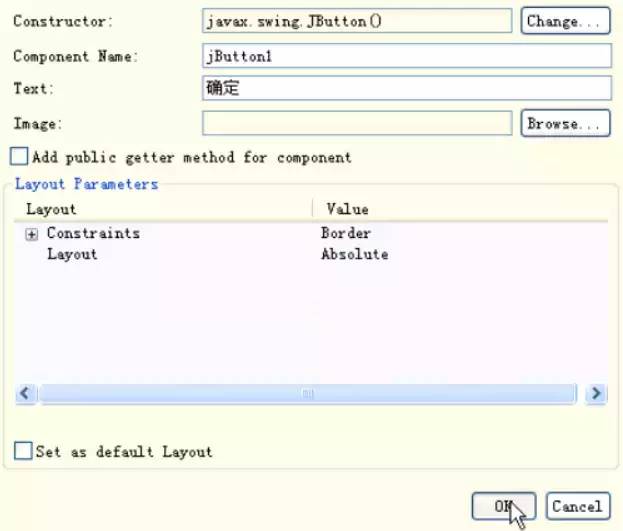Click the Change... button next to Constructor
623x531 pixels.
pyautogui.click(x=565, y=21)
